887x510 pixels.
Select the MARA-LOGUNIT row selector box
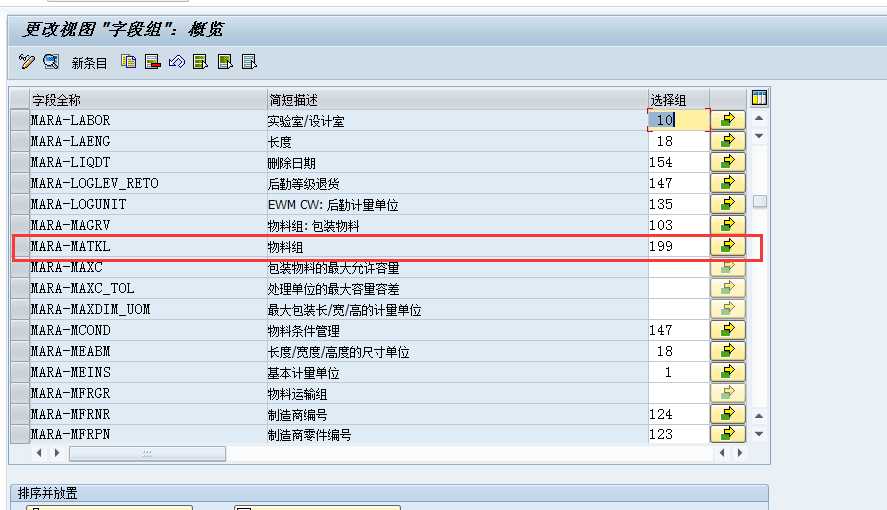(x=20, y=204)
